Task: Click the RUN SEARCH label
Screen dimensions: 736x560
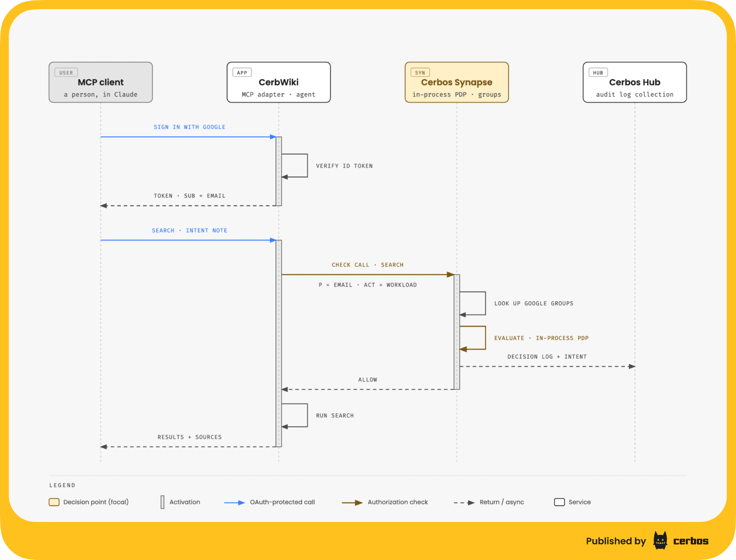Action: [335, 416]
